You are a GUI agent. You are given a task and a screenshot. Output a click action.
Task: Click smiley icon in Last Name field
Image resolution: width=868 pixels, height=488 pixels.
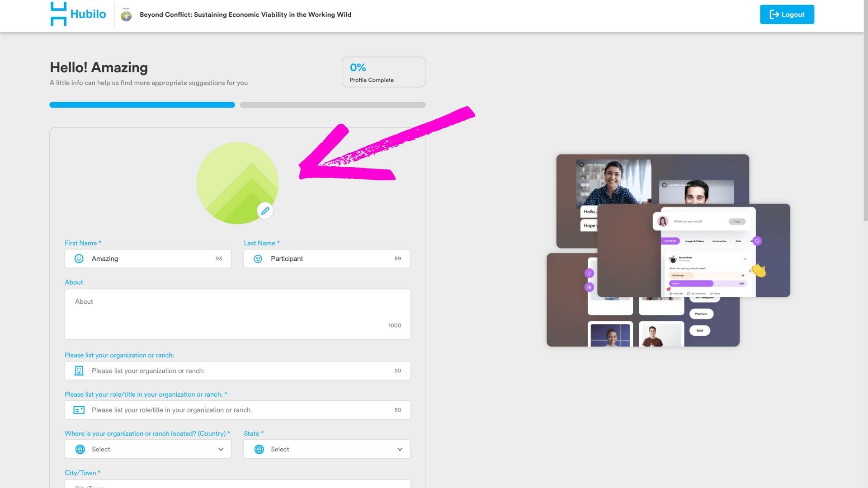[x=258, y=258]
